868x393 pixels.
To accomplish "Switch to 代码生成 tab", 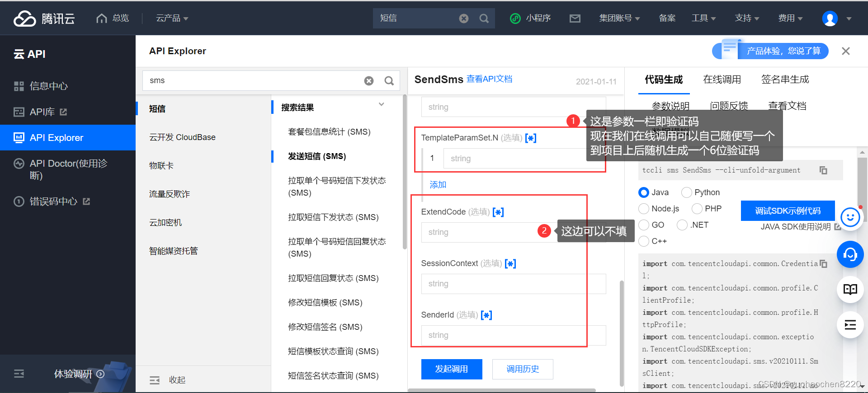I will [x=664, y=80].
